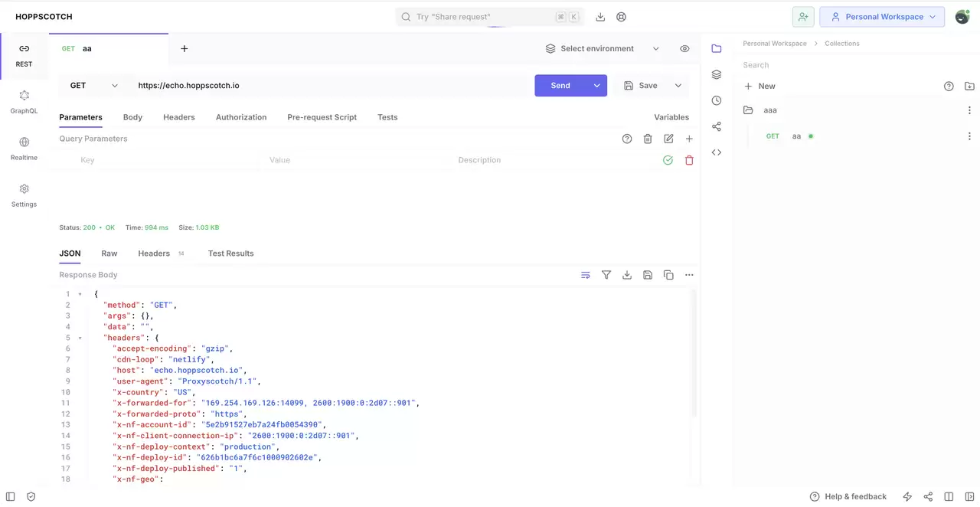Copy the response body to clipboard
Image resolution: width=980 pixels, height=507 pixels.
pyautogui.click(x=668, y=275)
